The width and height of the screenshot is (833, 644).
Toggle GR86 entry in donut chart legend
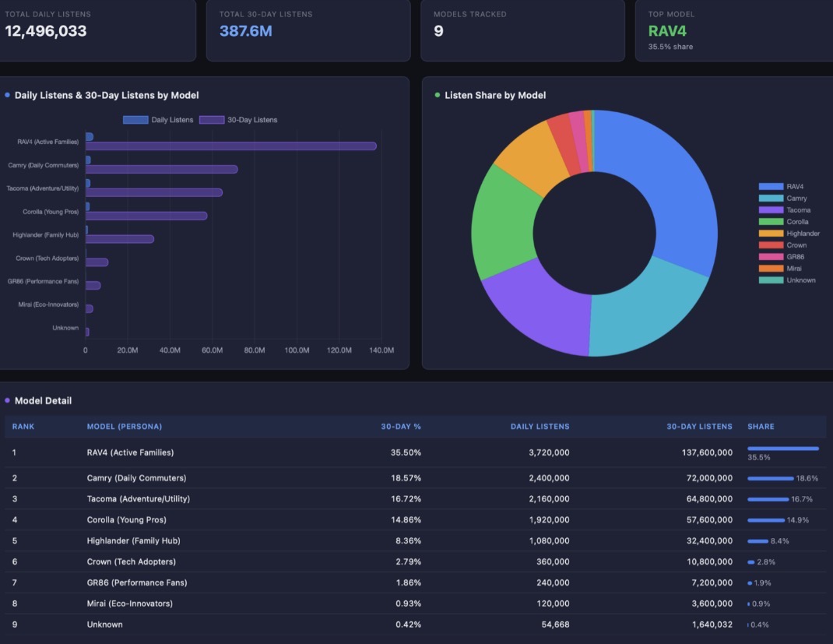coord(782,257)
